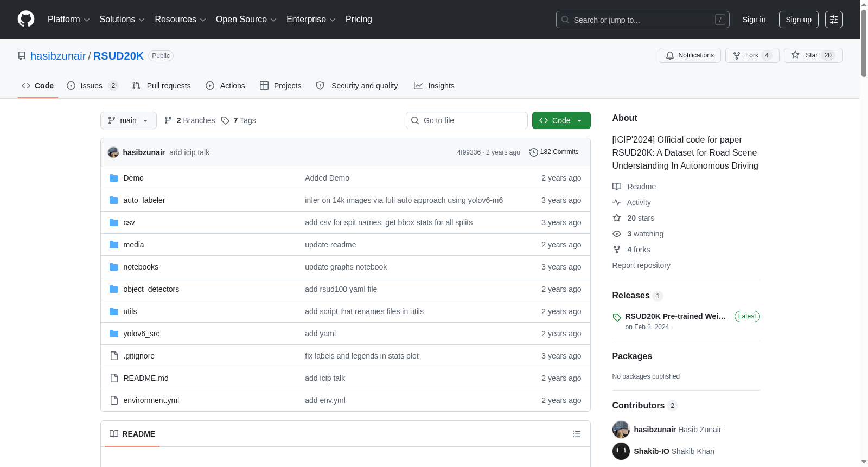This screenshot has width=868, height=467.
Task: Open the "update graphs notebook" commit message
Action: pyautogui.click(x=346, y=267)
